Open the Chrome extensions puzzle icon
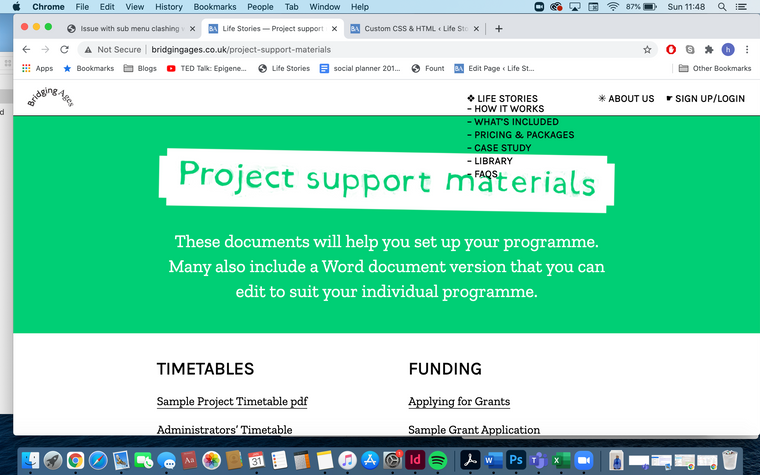 pyautogui.click(x=709, y=49)
